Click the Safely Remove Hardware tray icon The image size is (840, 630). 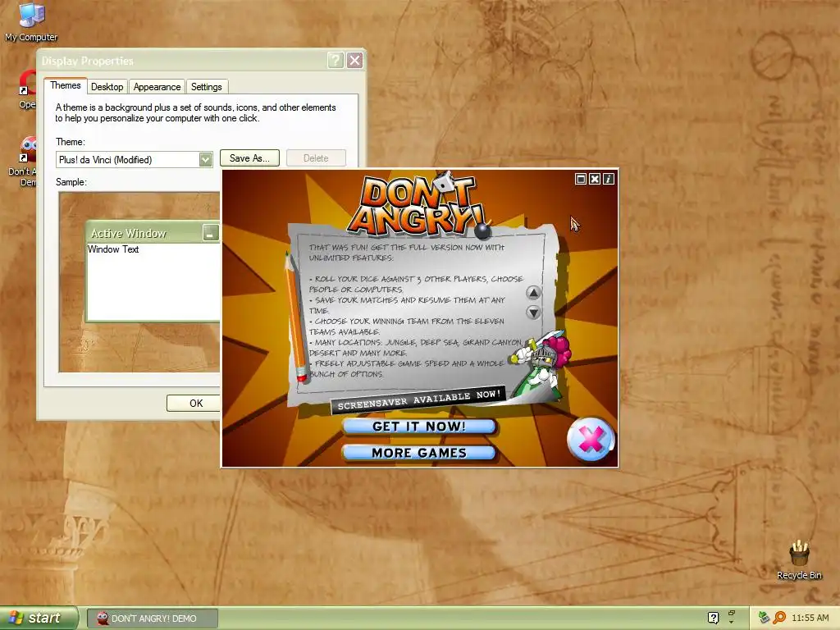pyautogui.click(x=764, y=618)
